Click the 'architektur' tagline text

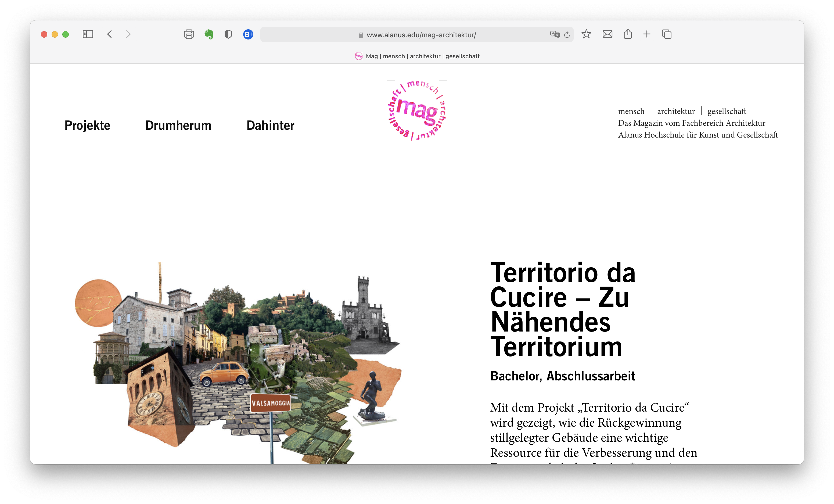(x=676, y=111)
